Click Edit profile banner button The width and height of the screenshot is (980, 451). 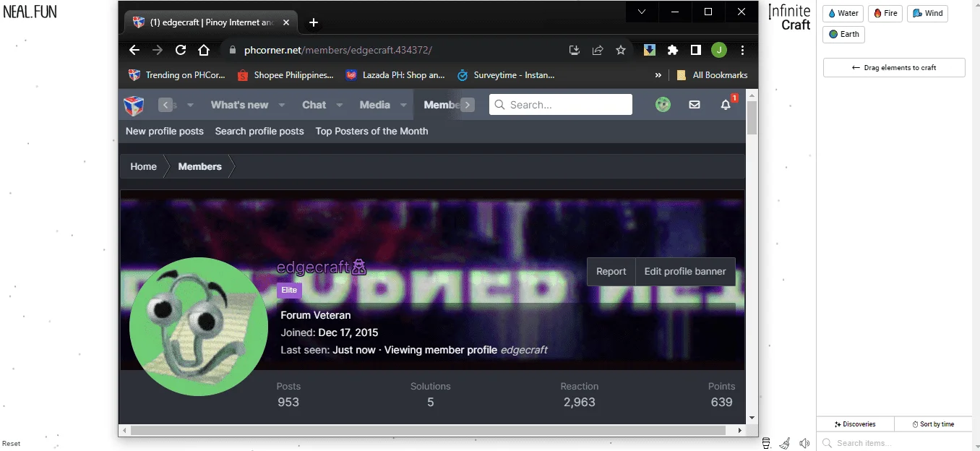[x=685, y=272]
